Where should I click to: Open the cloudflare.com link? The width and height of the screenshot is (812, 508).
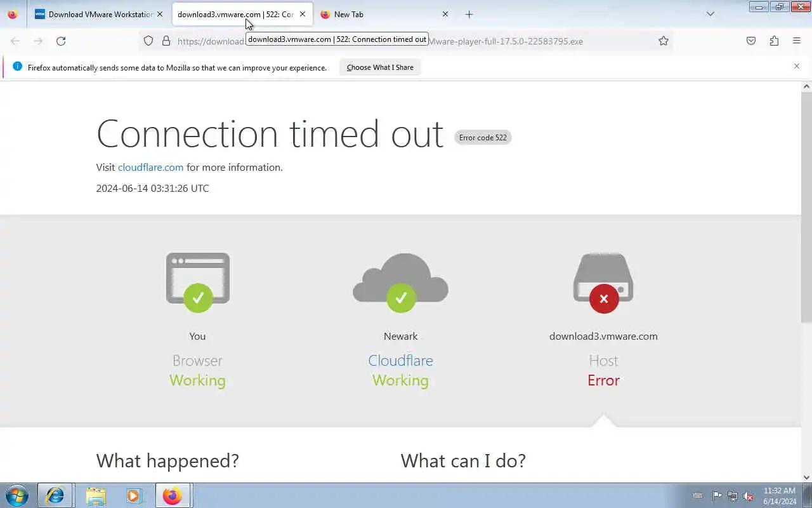150,168
